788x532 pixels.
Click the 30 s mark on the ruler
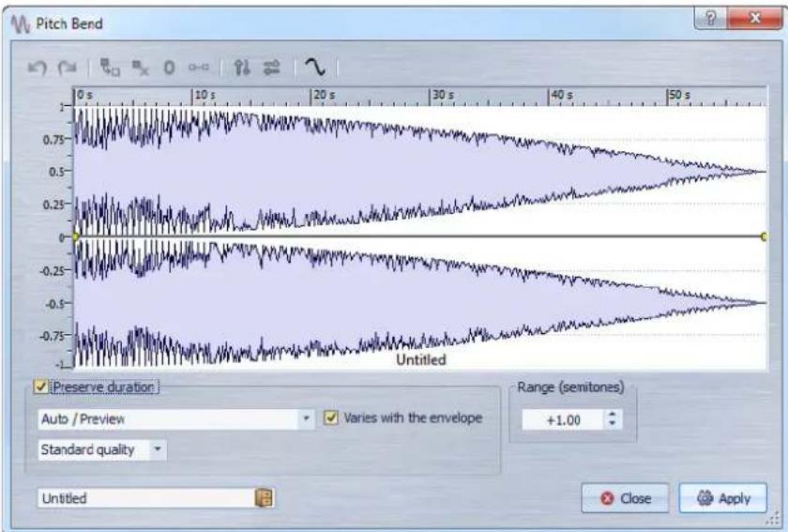click(x=443, y=95)
